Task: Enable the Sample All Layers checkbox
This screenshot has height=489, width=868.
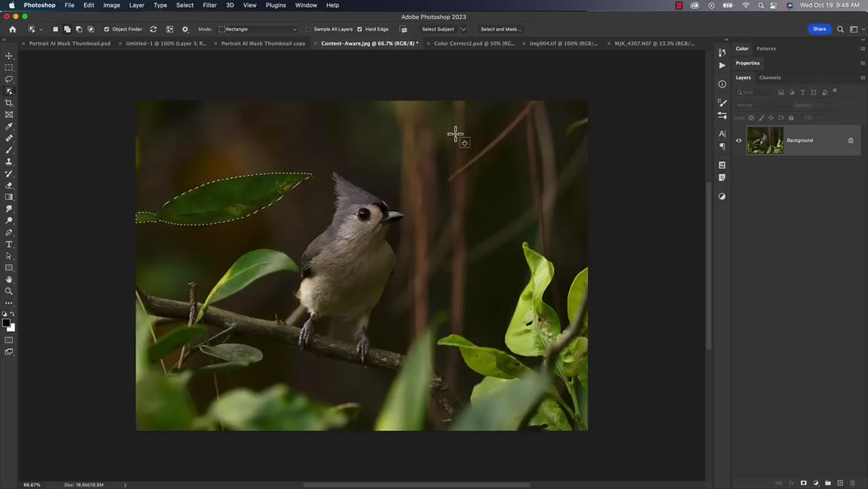Action: 308,30
